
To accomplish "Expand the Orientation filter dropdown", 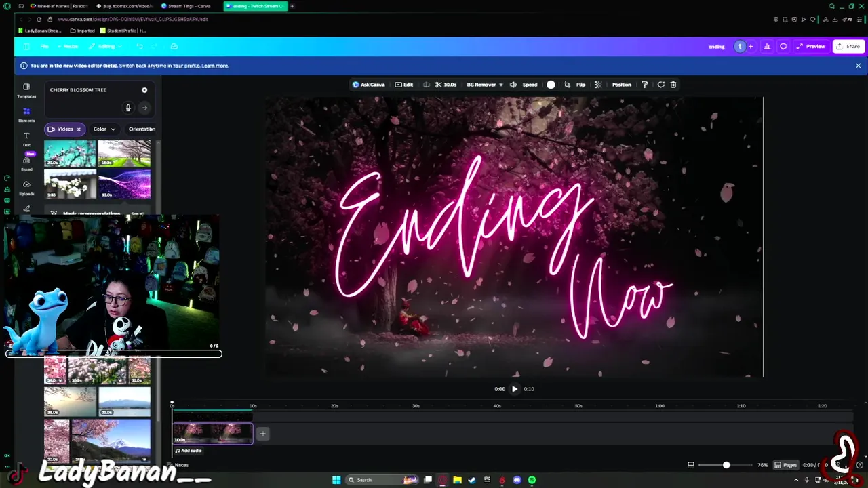I will click(142, 129).
